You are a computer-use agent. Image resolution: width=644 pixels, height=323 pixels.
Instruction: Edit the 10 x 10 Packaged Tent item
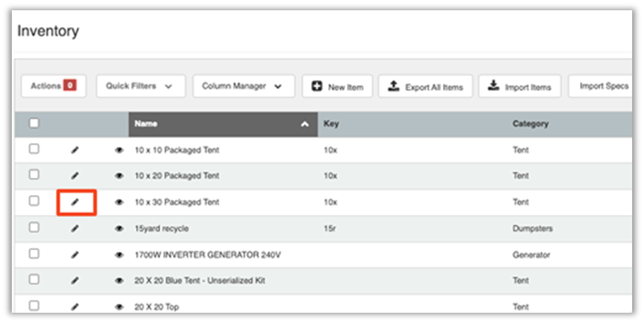[x=76, y=149]
